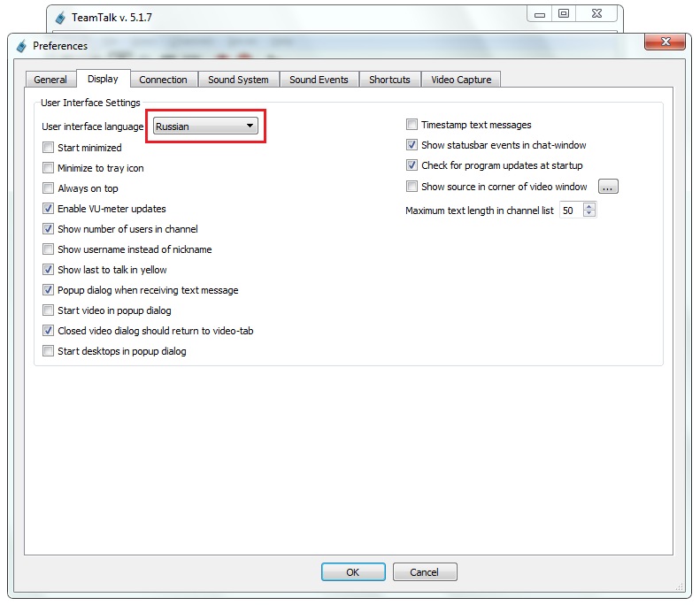This screenshot has width=700, height=605.
Task: Select the Sound Events tab
Action: pos(319,80)
